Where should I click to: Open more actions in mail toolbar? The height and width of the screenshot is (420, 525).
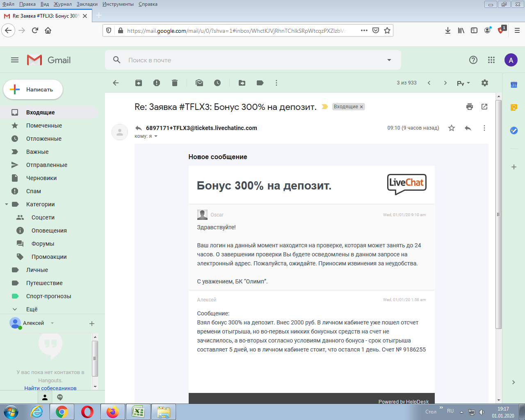[x=276, y=83]
